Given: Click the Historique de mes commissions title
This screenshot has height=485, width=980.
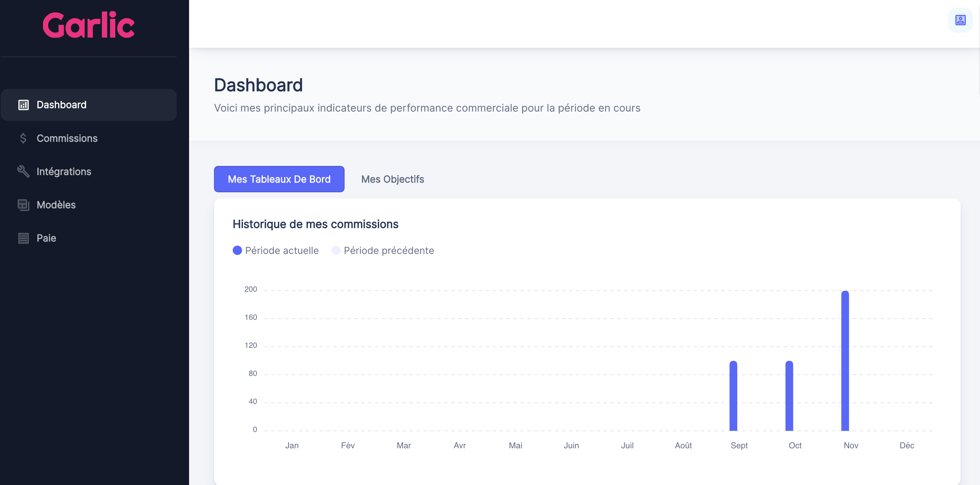Looking at the screenshot, I should (x=315, y=224).
